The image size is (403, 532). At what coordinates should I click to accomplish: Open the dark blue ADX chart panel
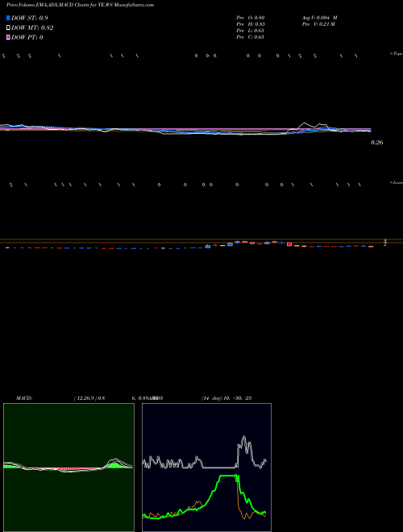(206, 468)
